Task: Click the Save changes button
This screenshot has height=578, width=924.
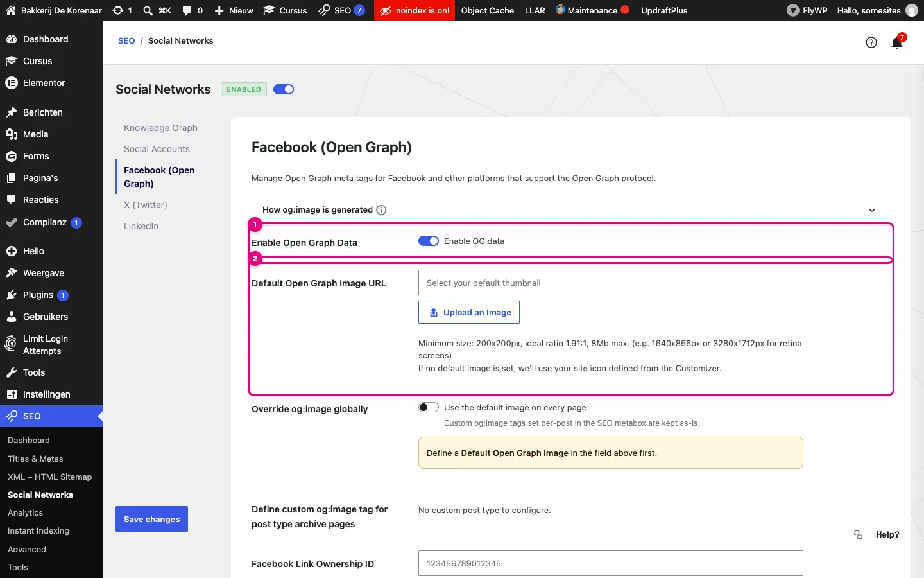Action: [x=151, y=519]
